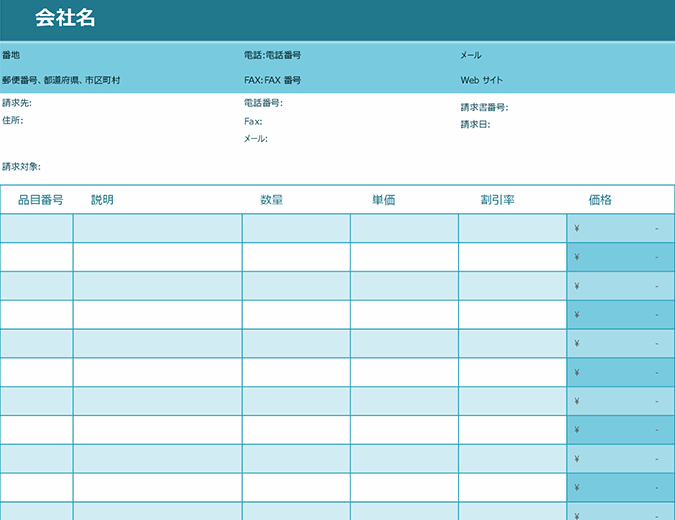Select first row's 数量 input cell
This screenshot has height=520, width=675.
tap(296, 228)
